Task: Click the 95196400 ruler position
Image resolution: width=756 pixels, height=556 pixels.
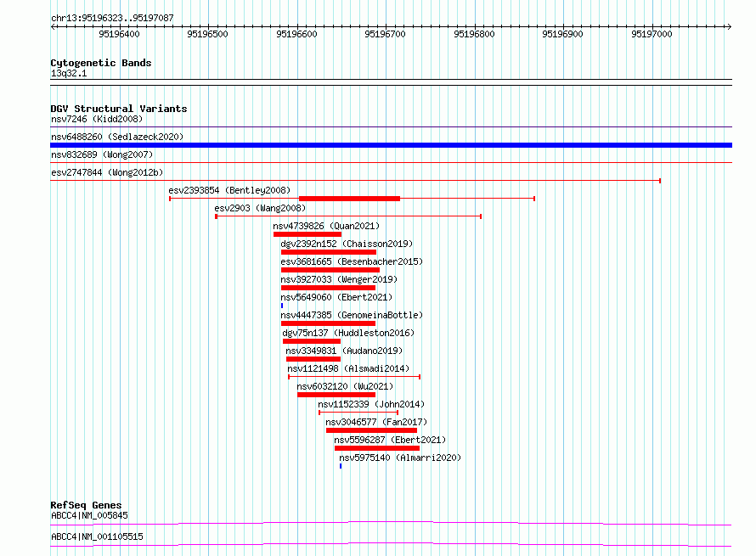Action: tap(119, 34)
